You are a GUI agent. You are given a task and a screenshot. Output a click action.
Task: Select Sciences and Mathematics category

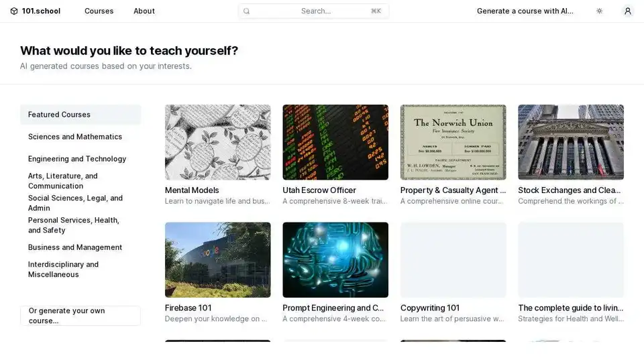point(75,137)
